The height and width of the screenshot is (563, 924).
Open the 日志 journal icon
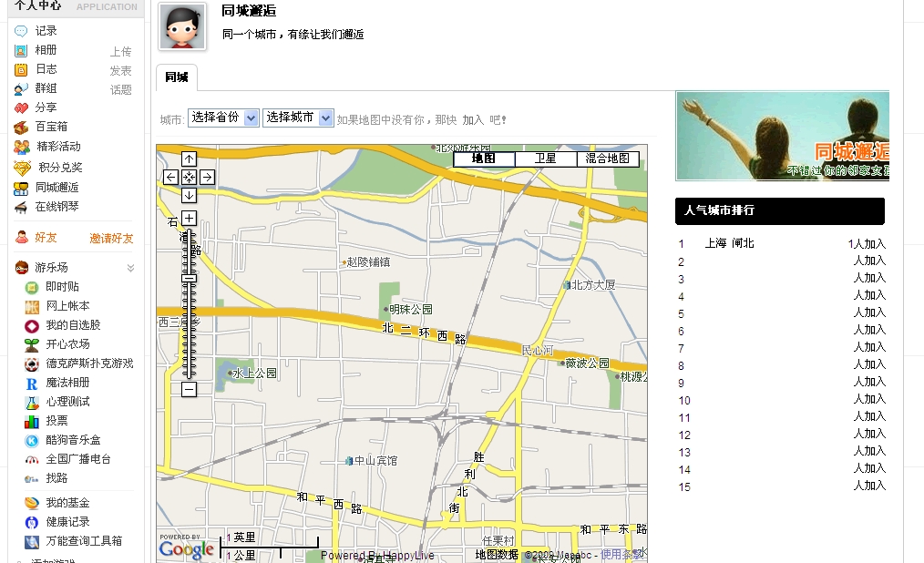click(x=21, y=70)
